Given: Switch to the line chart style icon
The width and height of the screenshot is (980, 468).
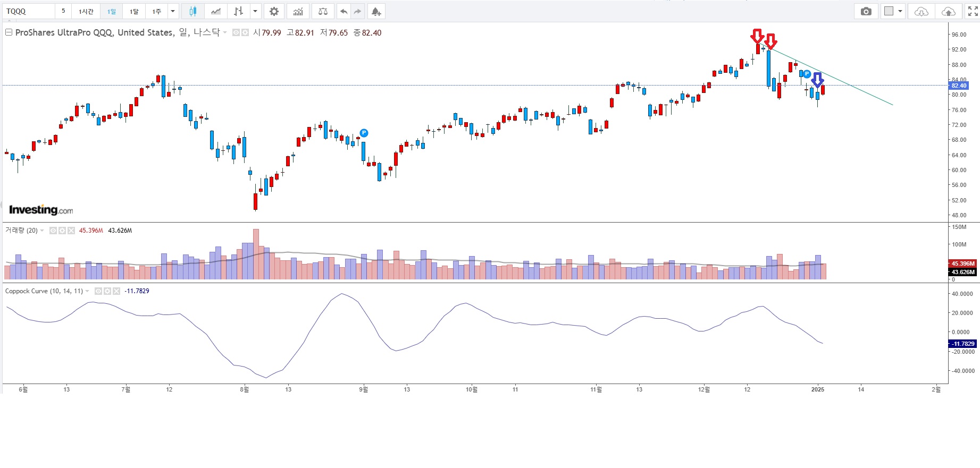Looking at the screenshot, I should (215, 11).
